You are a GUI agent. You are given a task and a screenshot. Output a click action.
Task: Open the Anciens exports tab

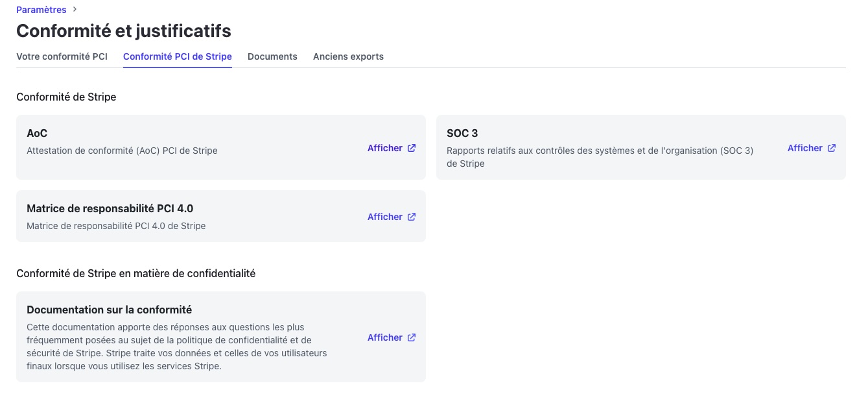coord(348,56)
